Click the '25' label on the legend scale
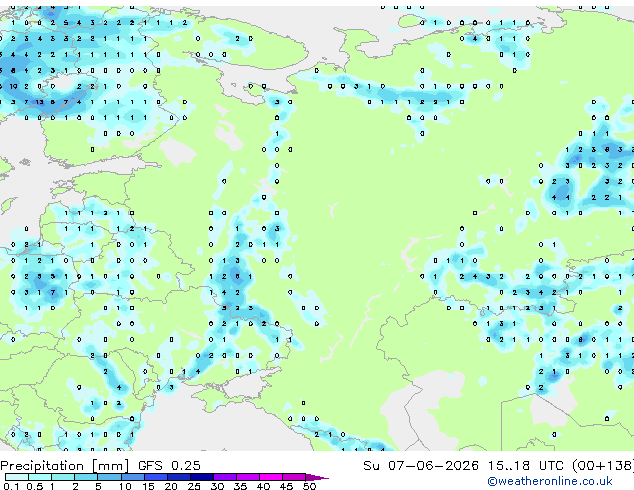This screenshot has width=634, height=490. [x=194, y=486]
